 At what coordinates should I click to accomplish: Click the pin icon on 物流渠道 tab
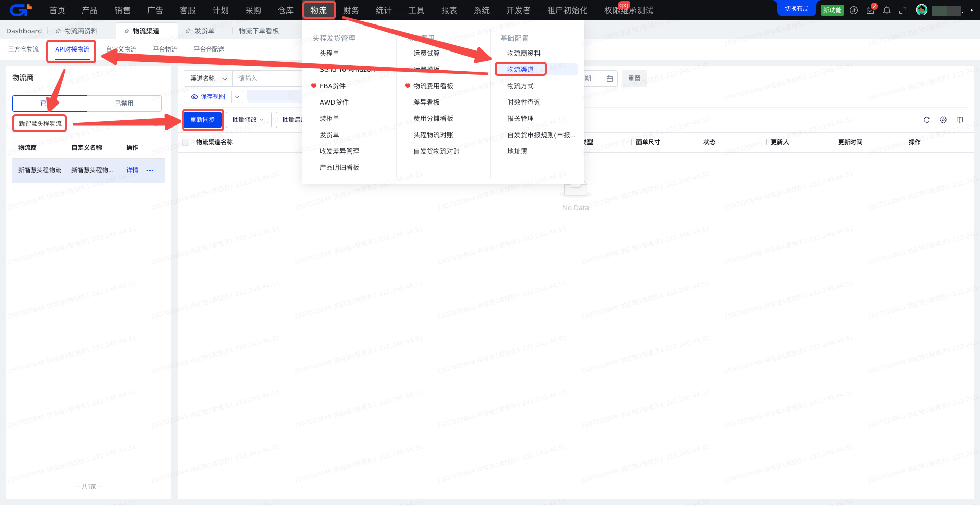(x=127, y=31)
